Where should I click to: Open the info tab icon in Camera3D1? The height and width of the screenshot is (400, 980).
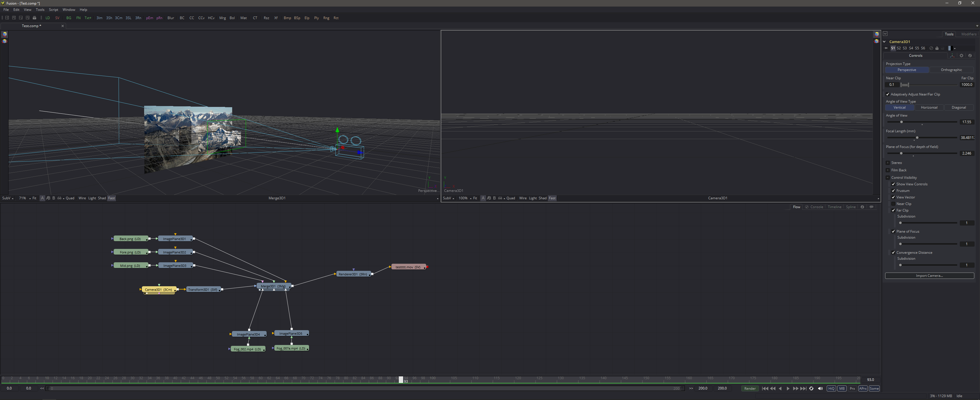click(970, 56)
